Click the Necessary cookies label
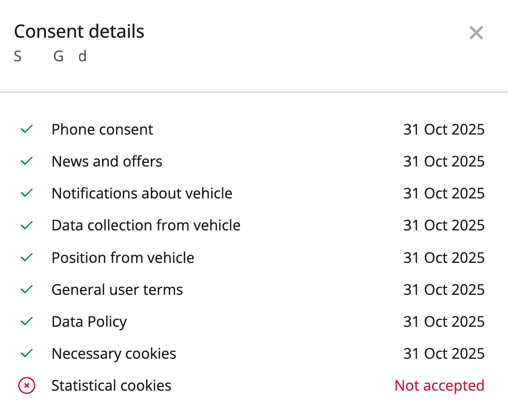Viewport: 508px width, 420px height. 114,353
